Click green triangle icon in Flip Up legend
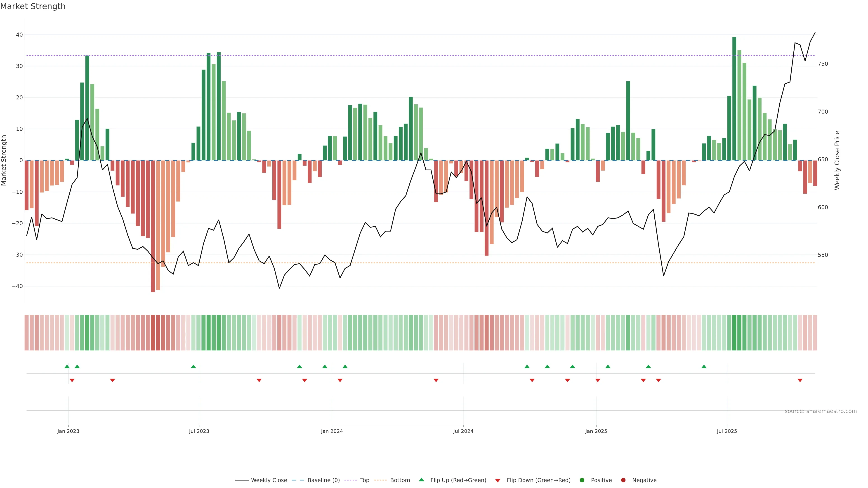Viewport: 868px width, 488px height. pos(421,480)
